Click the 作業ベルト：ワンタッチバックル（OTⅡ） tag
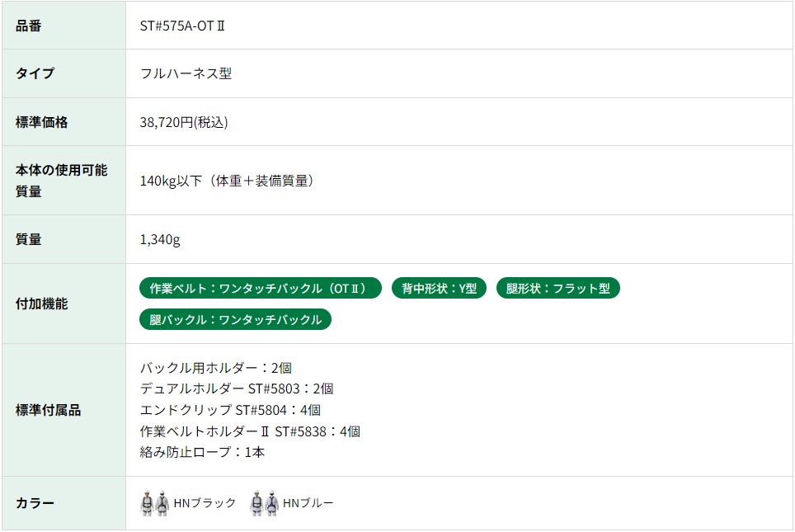The image size is (795, 532). (261, 288)
